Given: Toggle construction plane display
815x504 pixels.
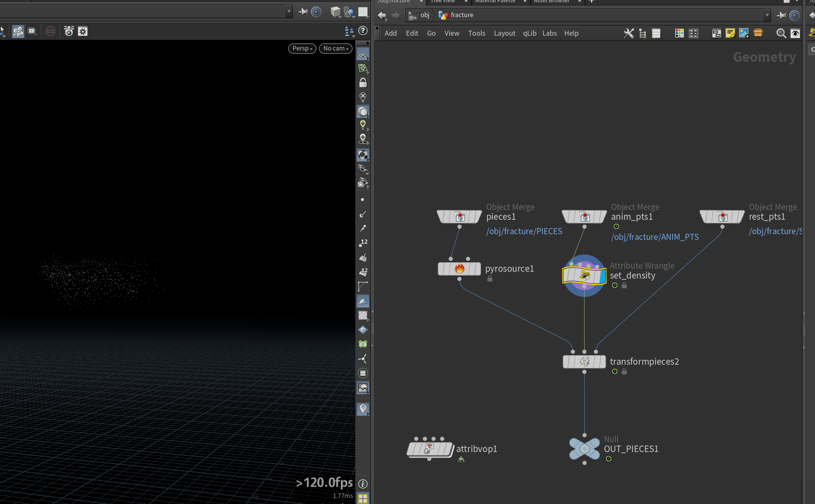Looking at the screenshot, I should (x=363, y=69).
